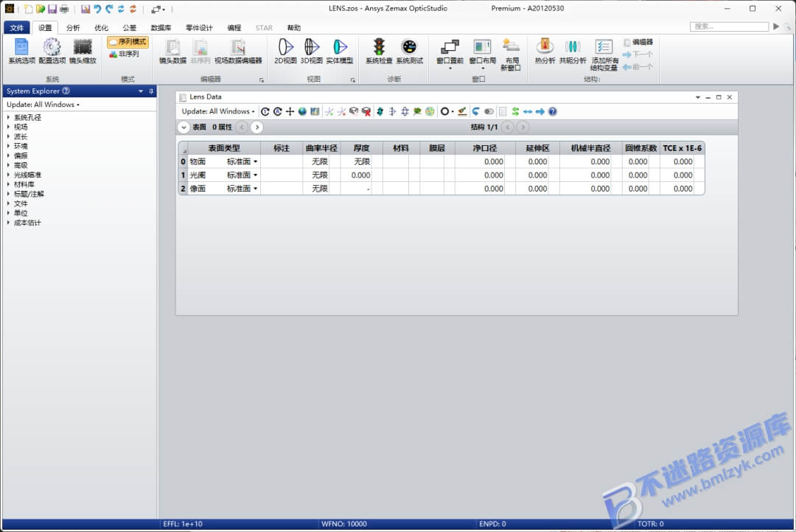Viewport: 796px width, 532px height.
Task: Open the 实体模型 shaded model
Action: (x=340, y=51)
